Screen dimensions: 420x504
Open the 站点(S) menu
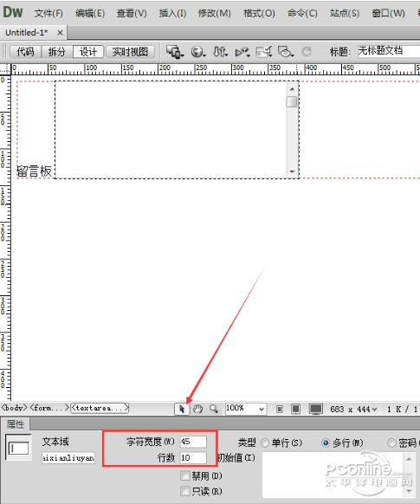tap(345, 13)
